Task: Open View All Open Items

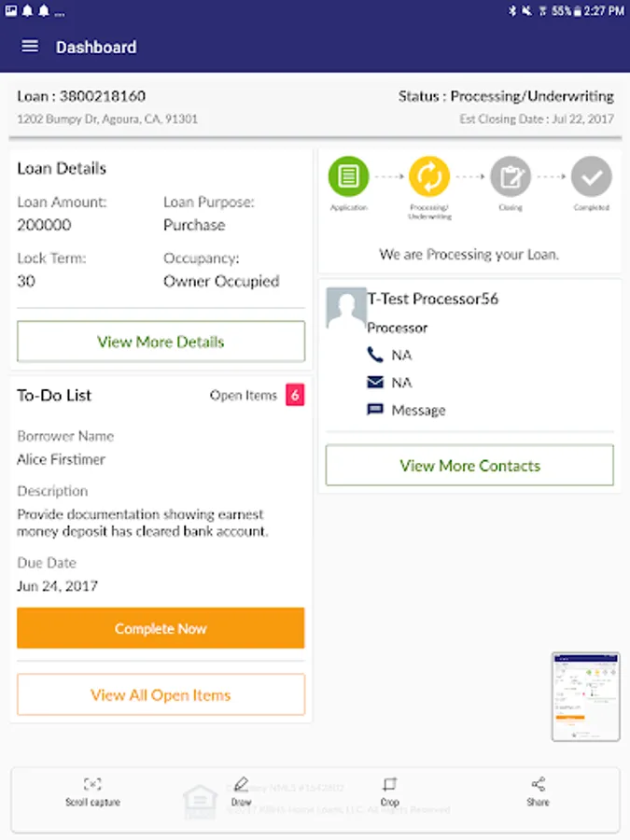Action: point(161,695)
